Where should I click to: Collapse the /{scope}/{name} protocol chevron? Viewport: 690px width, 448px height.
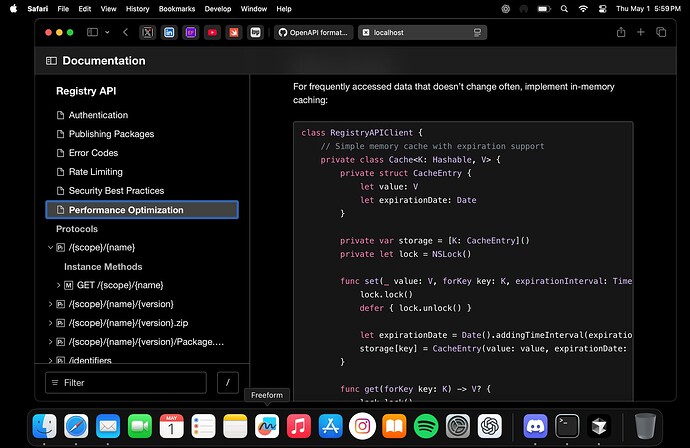point(50,248)
